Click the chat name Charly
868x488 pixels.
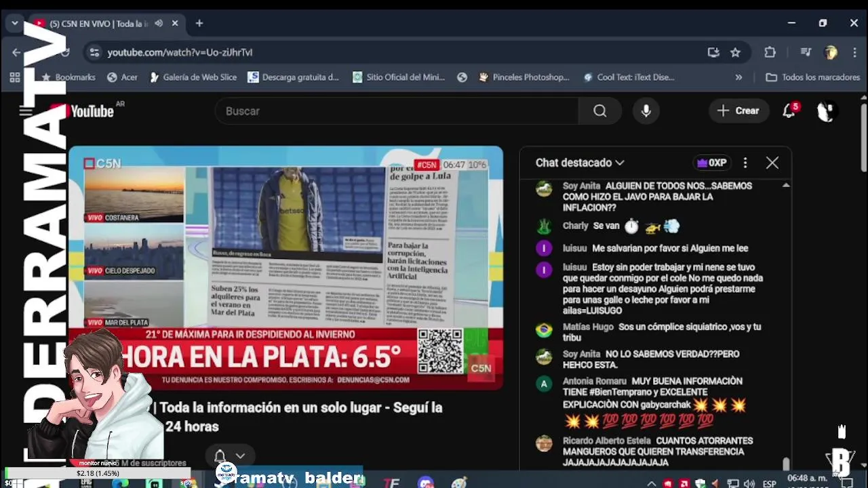(576, 226)
